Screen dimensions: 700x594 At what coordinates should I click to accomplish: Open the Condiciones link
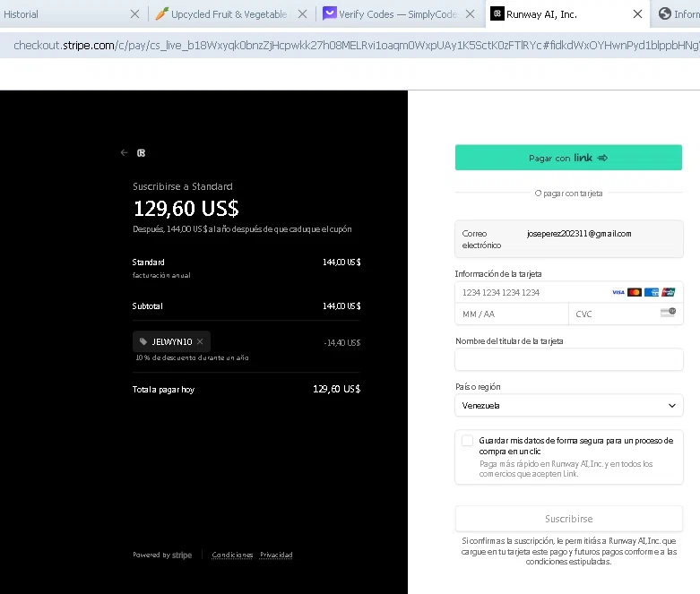(232, 555)
